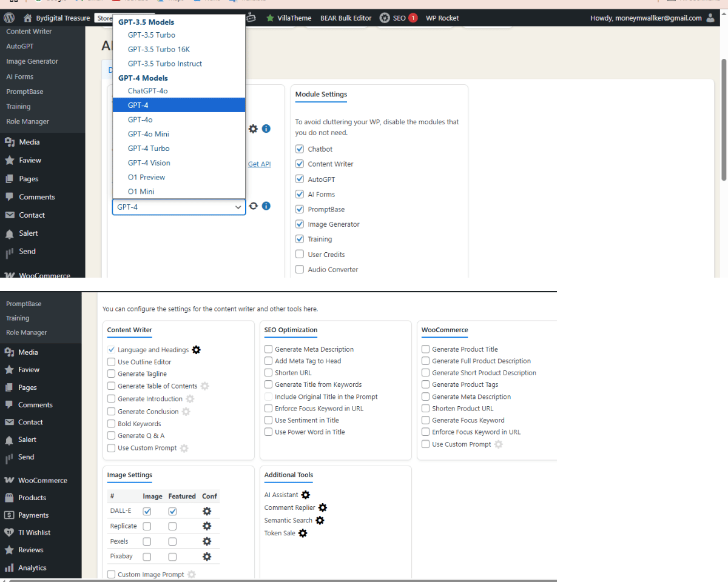Enable Generate Product Tags
The height and width of the screenshot is (582, 728).
pyautogui.click(x=426, y=385)
